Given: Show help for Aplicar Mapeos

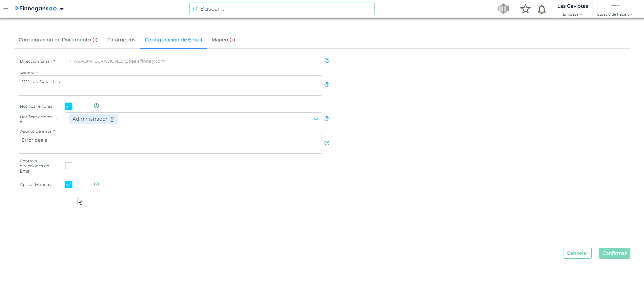Looking at the screenshot, I should click(x=97, y=184).
